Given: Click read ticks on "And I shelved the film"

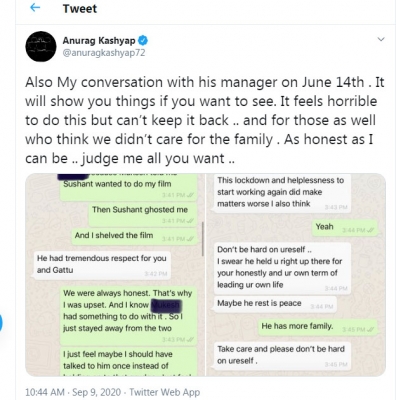Looking at the screenshot, I should (191, 239).
